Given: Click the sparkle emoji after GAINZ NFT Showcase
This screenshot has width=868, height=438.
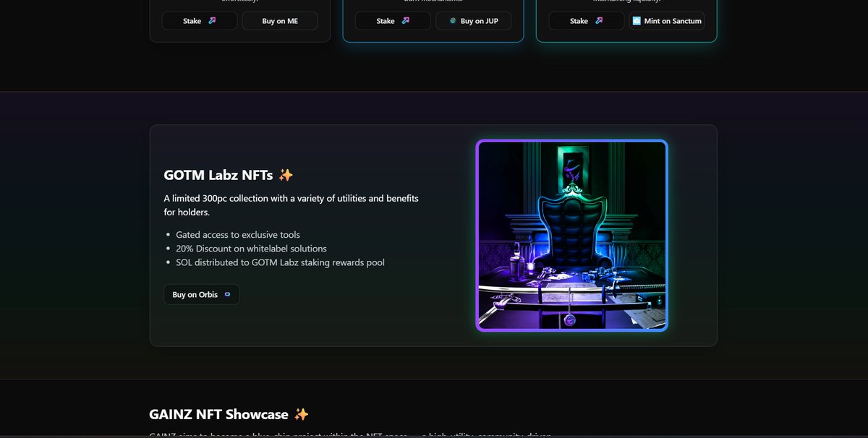Looking at the screenshot, I should [302, 414].
